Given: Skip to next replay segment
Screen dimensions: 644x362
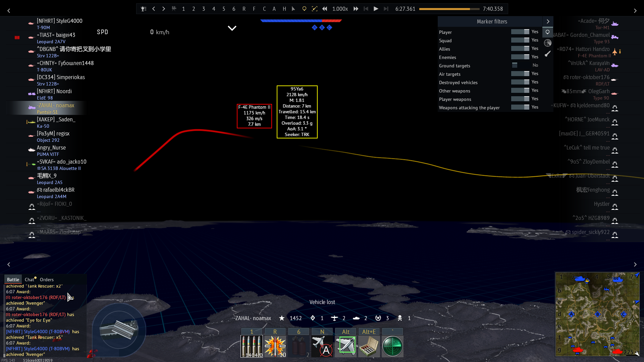Looking at the screenshot, I should pyautogui.click(x=386, y=9).
